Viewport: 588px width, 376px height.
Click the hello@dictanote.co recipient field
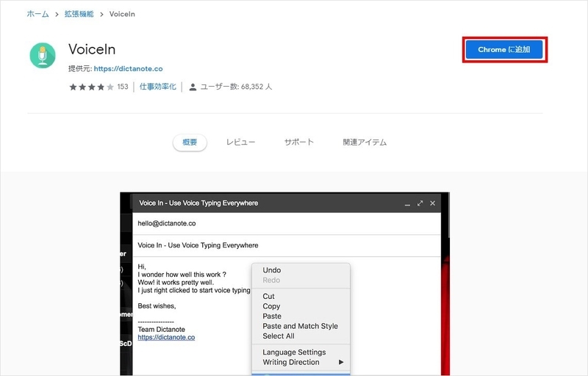(287, 223)
